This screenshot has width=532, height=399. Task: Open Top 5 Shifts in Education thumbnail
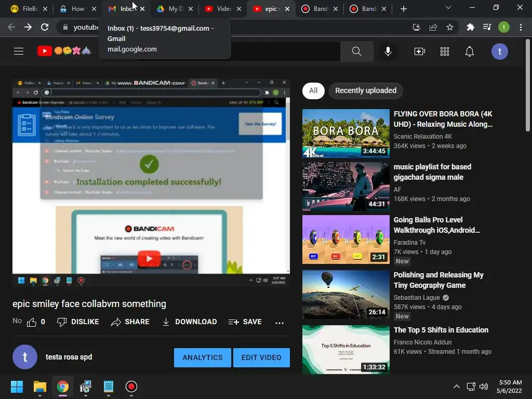(345, 350)
